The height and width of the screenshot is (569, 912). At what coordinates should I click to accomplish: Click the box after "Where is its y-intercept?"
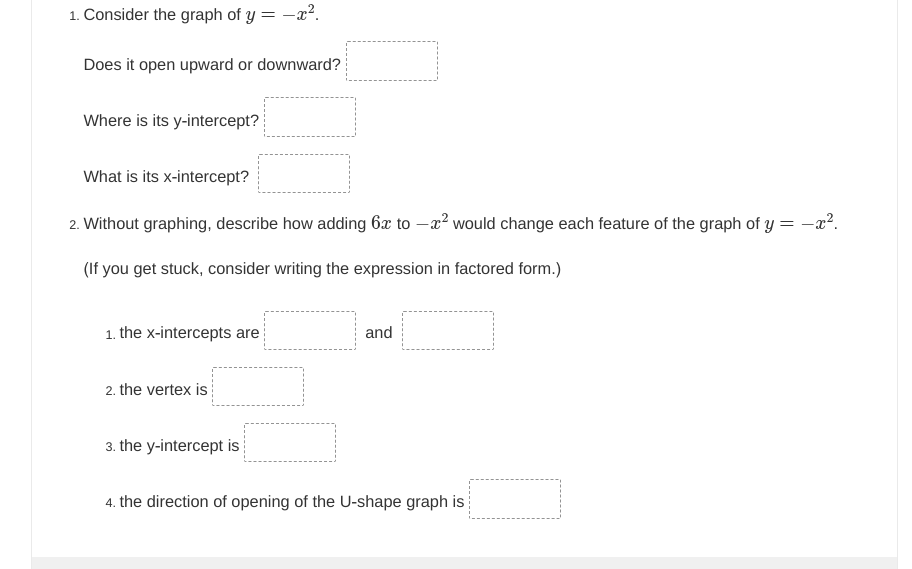pos(309,117)
